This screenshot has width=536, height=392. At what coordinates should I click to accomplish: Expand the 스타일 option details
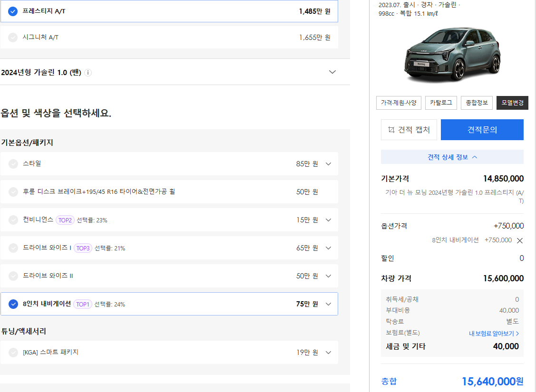coord(328,164)
